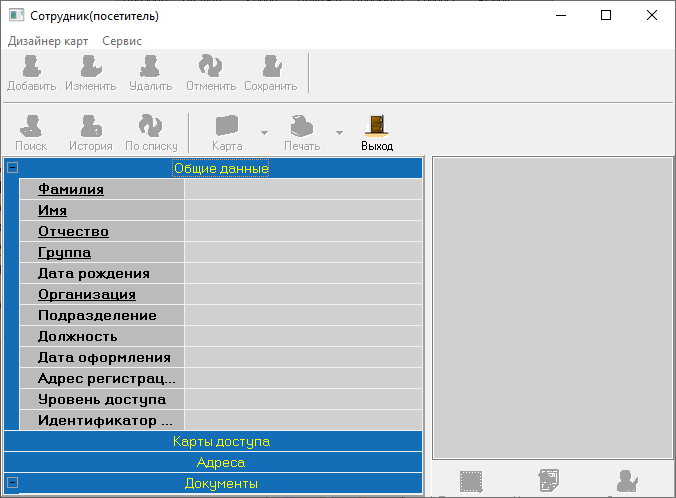Click the Отчество value field
The image size is (676, 498).
[303, 231]
